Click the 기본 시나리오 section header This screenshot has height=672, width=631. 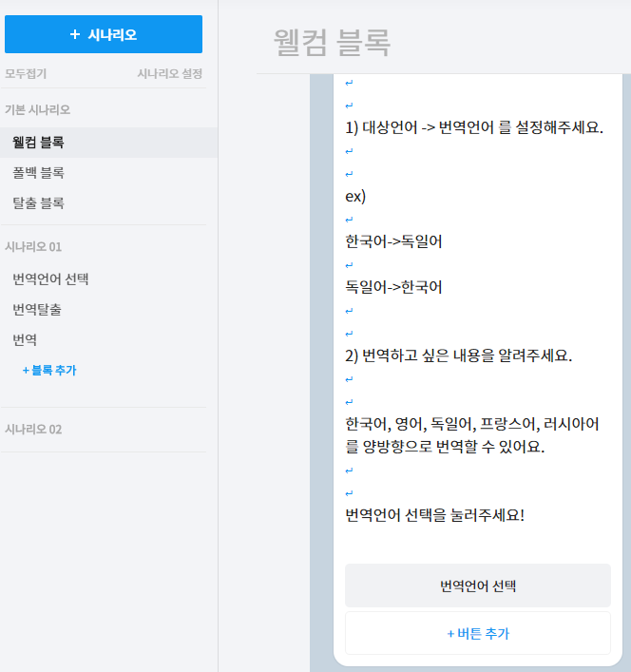37,109
